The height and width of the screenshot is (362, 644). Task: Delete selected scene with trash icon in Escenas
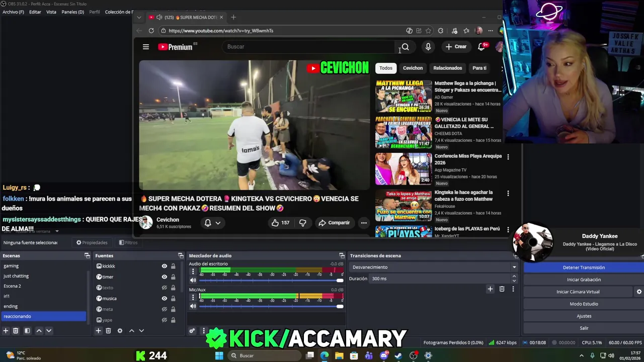[16, 331]
